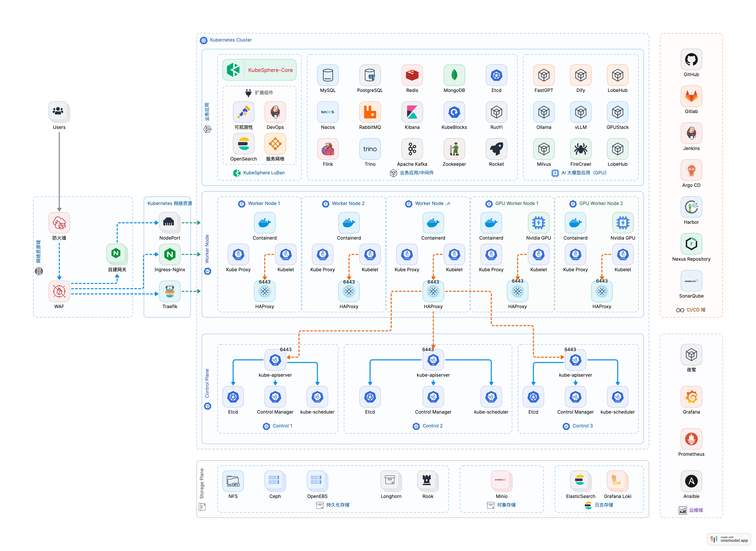Click the FireCrawl spider icon

pos(581,149)
